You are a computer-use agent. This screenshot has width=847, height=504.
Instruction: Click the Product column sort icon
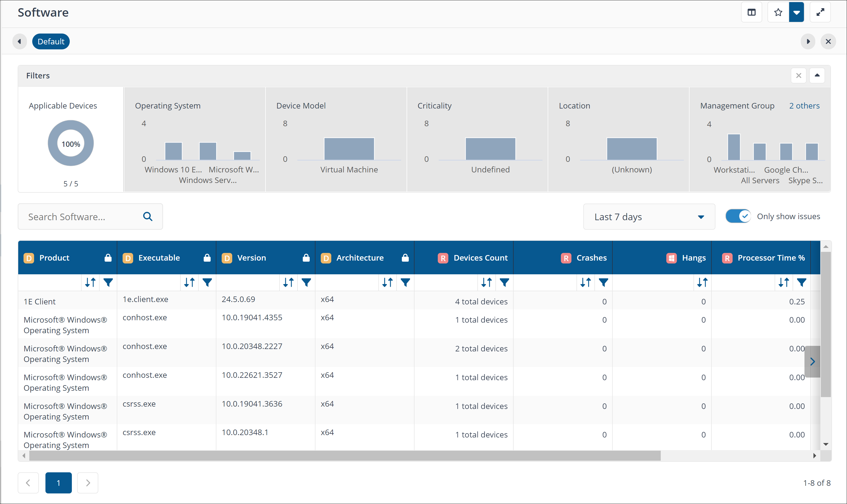point(90,282)
